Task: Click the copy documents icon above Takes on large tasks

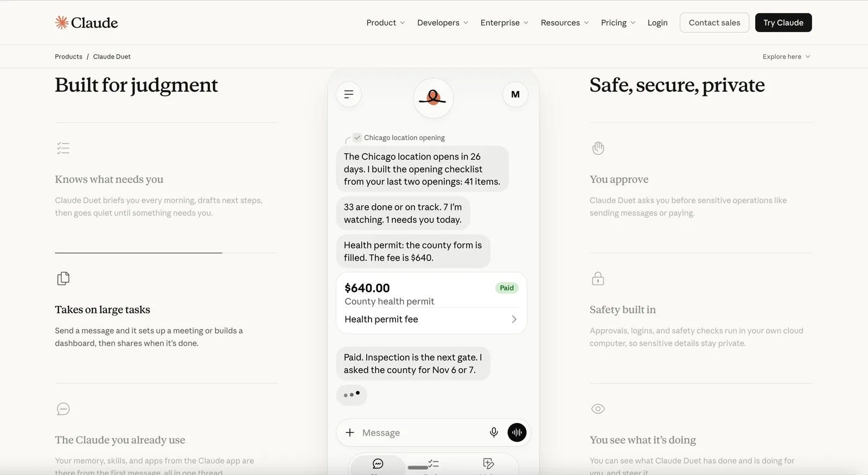Action: [63, 279]
